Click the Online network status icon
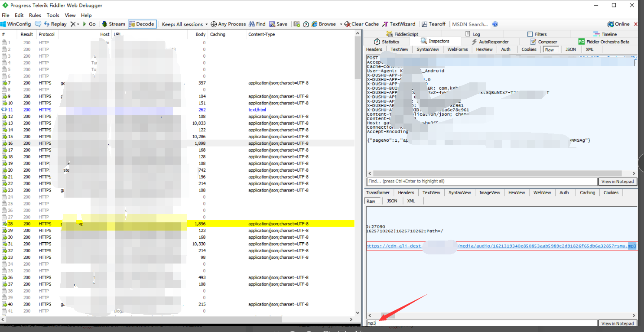Viewport: 644px width, 332px height. coord(618,24)
